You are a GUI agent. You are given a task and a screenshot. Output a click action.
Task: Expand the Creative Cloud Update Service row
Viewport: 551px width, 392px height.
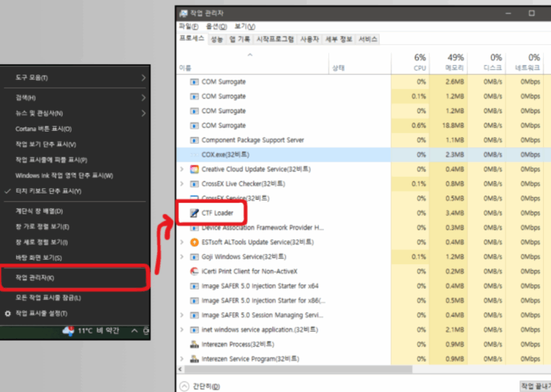pos(182,169)
